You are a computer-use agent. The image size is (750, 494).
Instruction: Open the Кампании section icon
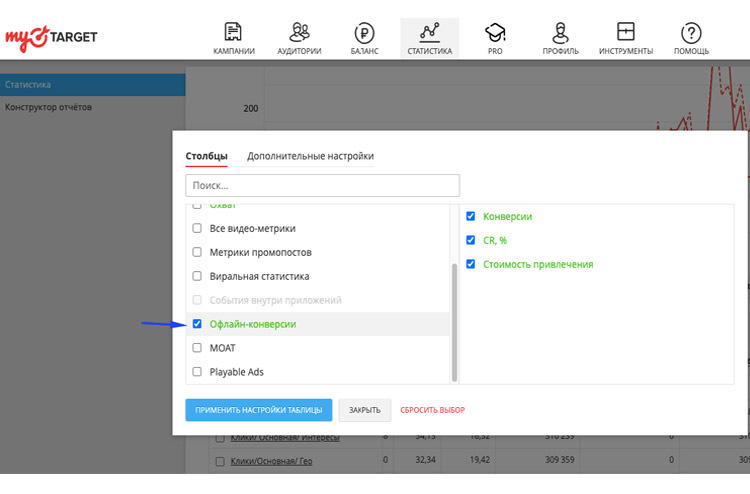234,32
